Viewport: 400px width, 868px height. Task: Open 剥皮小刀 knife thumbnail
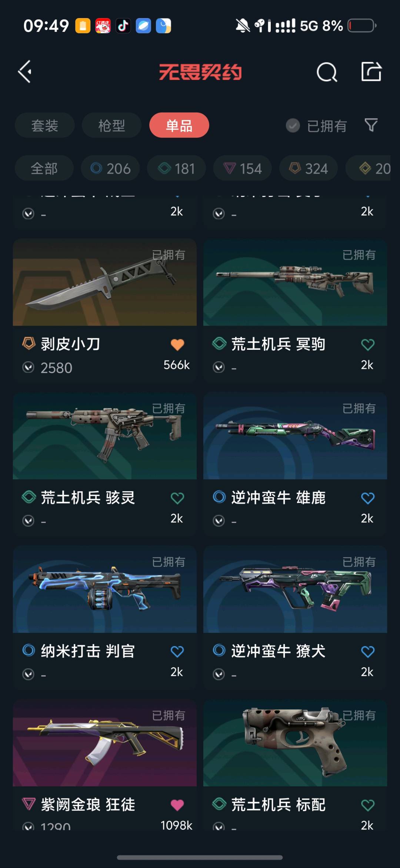(105, 282)
